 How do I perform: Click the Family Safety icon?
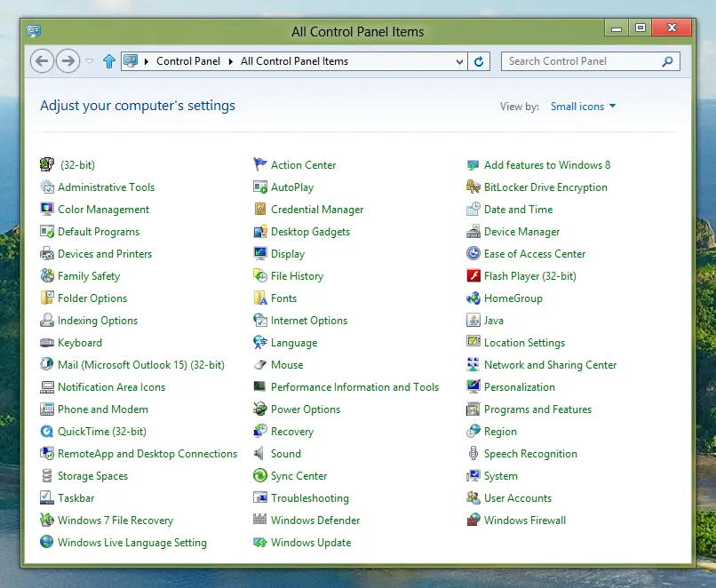[x=46, y=275]
